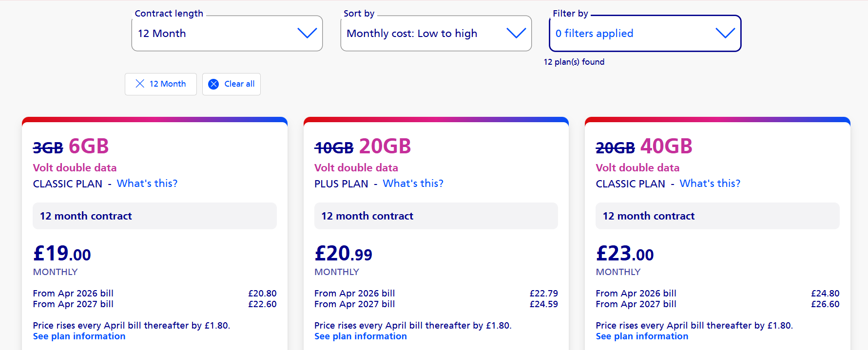Click the Filter by chevron icon
Screen dimensions: 868x350
pos(726,33)
